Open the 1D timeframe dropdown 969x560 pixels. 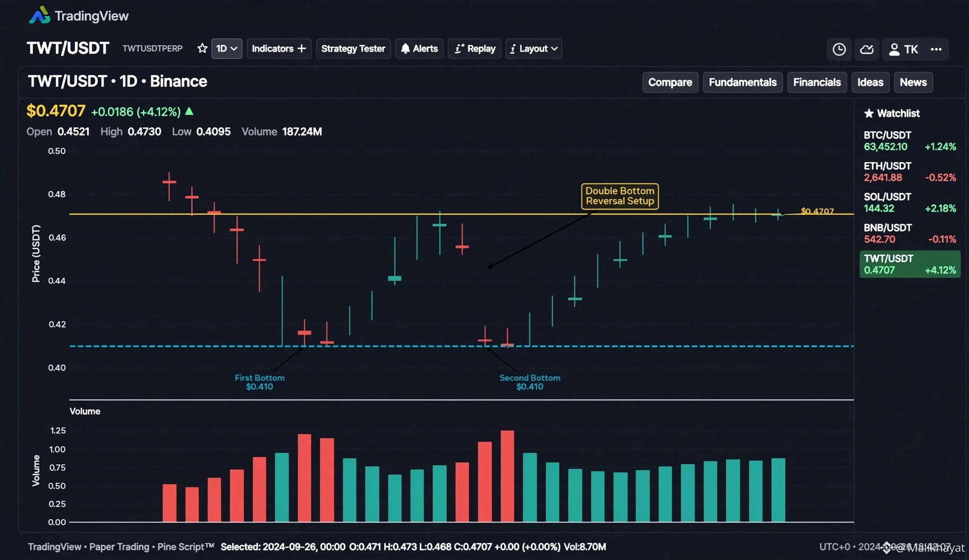(x=227, y=49)
